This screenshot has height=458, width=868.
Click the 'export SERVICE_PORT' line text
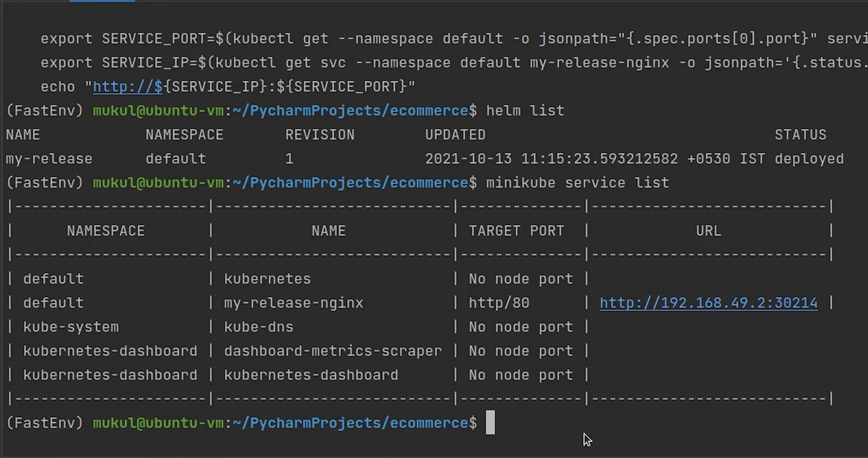pyautogui.click(x=124, y=39)
